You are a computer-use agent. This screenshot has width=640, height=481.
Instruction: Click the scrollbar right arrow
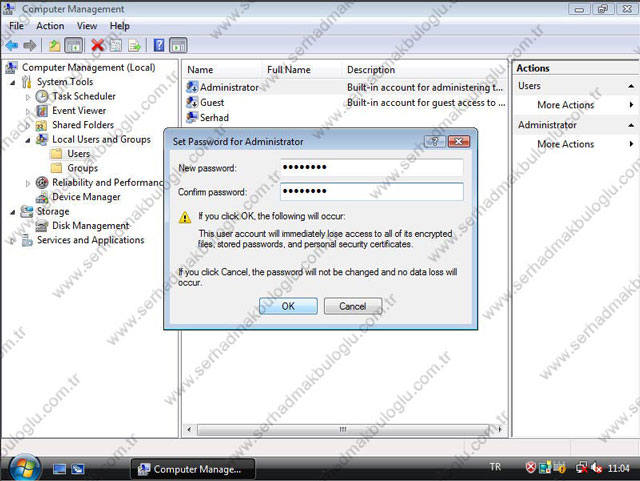pyautogui.click(x=500, y=429)
